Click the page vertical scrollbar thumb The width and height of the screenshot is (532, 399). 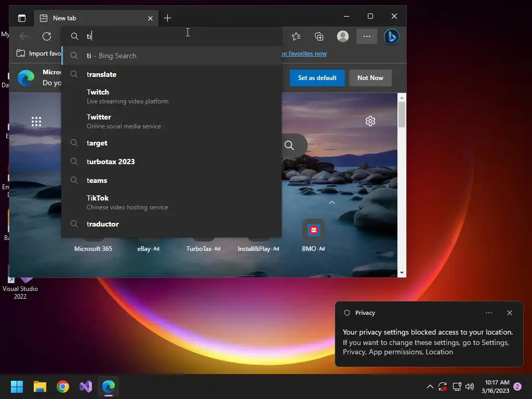[x=402, y=115]
